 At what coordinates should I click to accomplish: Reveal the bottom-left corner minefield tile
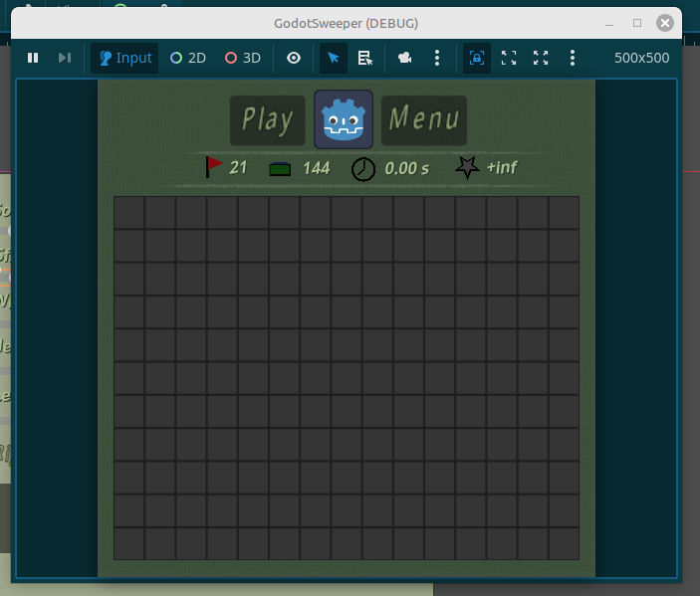click(129, 544)
